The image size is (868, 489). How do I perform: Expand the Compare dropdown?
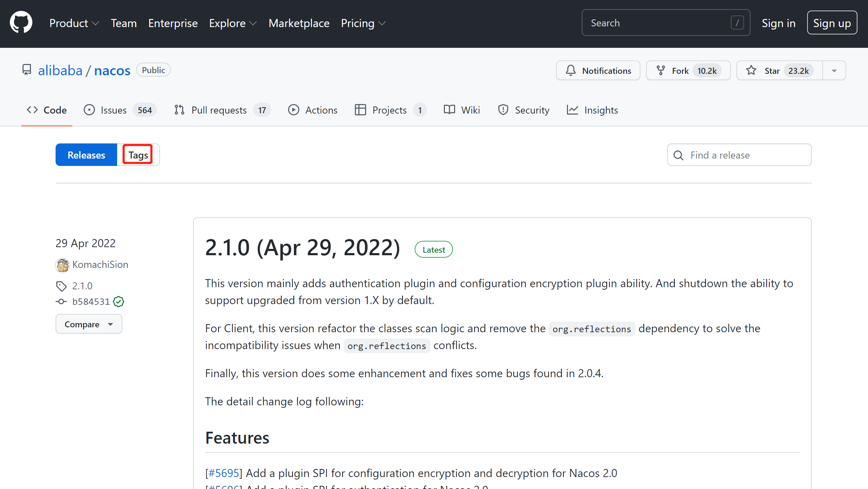pos(89,324)
